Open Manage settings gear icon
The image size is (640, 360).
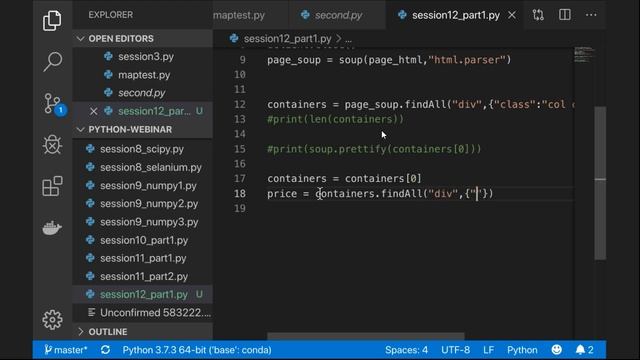[x=52, y=320]
